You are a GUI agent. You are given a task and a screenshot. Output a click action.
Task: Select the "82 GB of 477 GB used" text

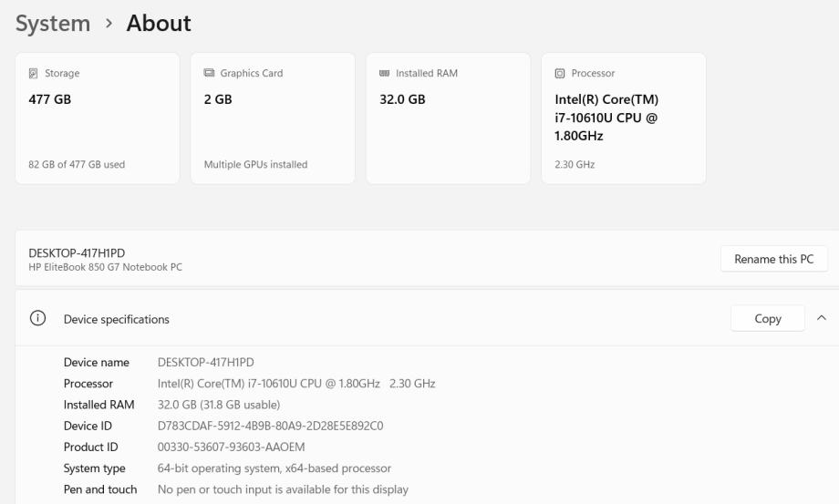pyautogui.click(x=77, y=165)
